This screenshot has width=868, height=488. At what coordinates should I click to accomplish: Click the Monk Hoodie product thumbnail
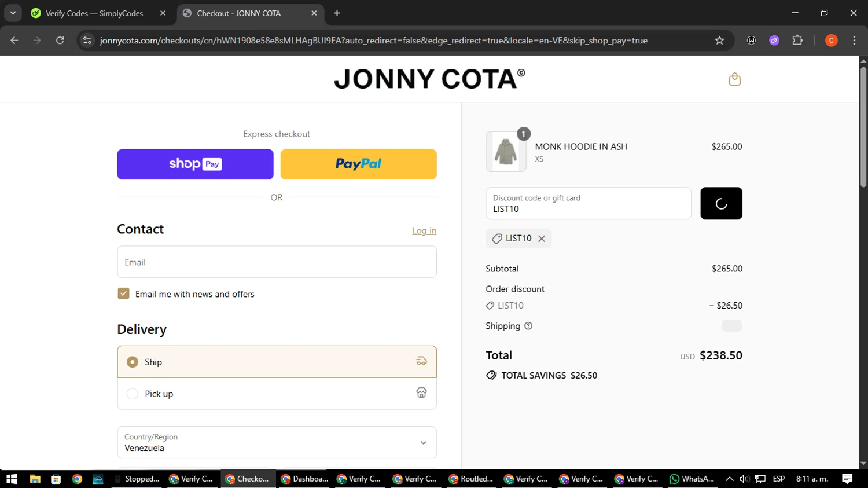[x=506, y=152]
